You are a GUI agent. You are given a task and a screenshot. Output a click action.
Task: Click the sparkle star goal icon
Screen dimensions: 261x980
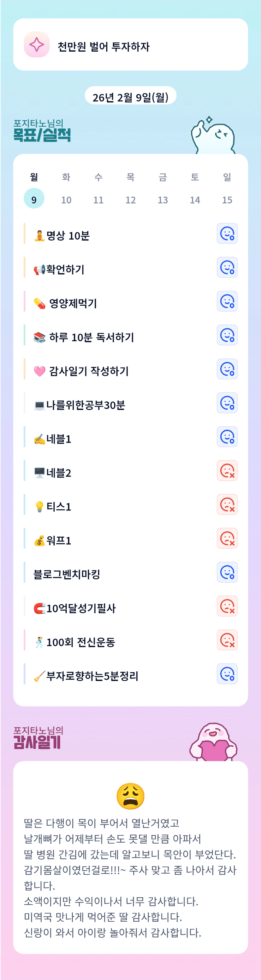pyautogui.click(x=37, y=44)
